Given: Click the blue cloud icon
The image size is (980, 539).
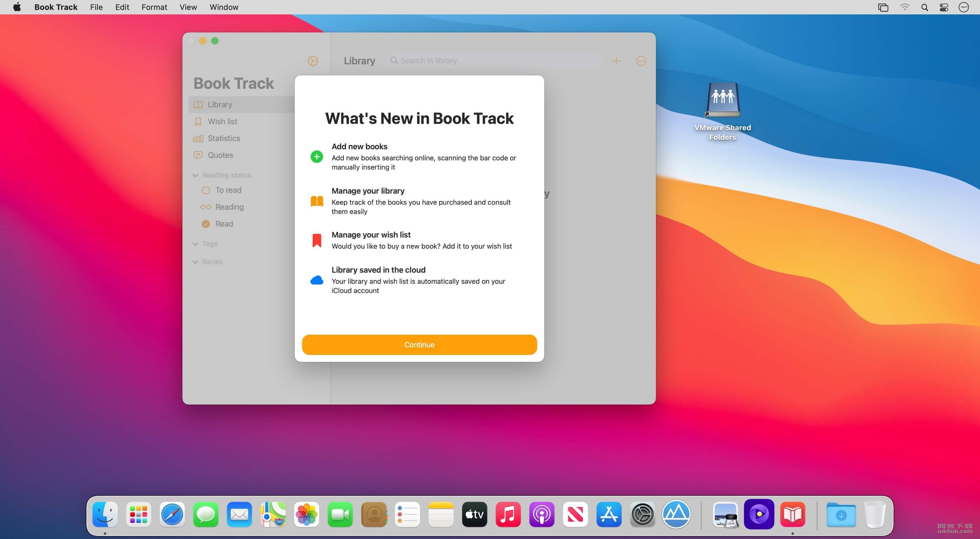Looking at the screenshot, I should (317, 280).
